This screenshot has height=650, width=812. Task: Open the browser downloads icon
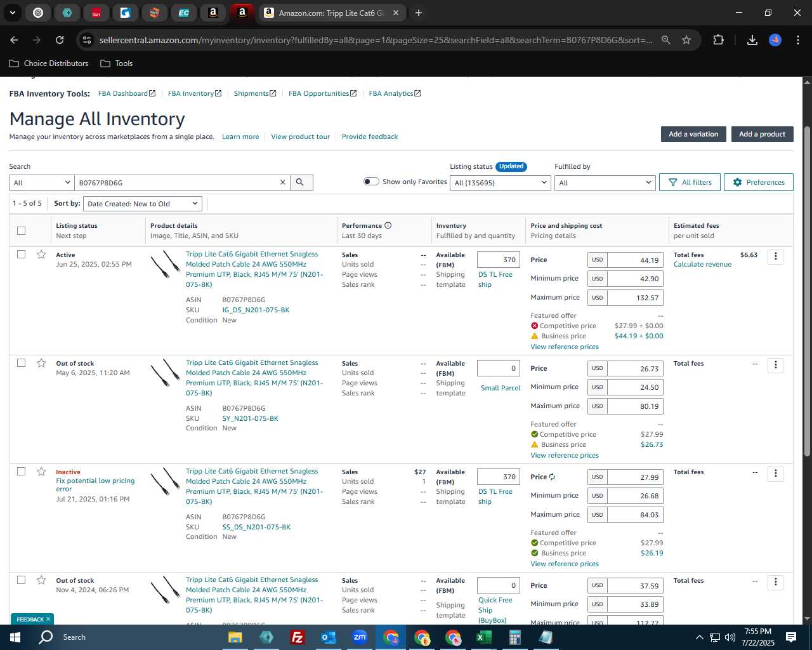click(752, 40)
